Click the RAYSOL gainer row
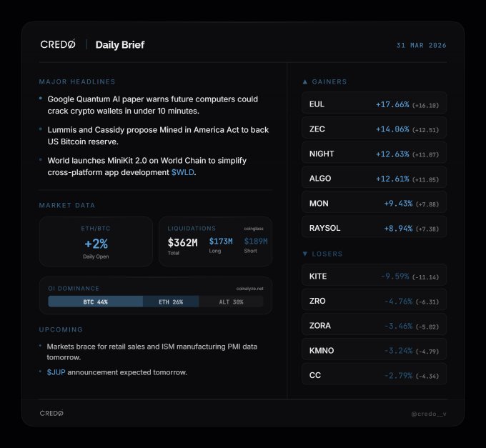Screen dimensions: 486x448 coord(374,228)
